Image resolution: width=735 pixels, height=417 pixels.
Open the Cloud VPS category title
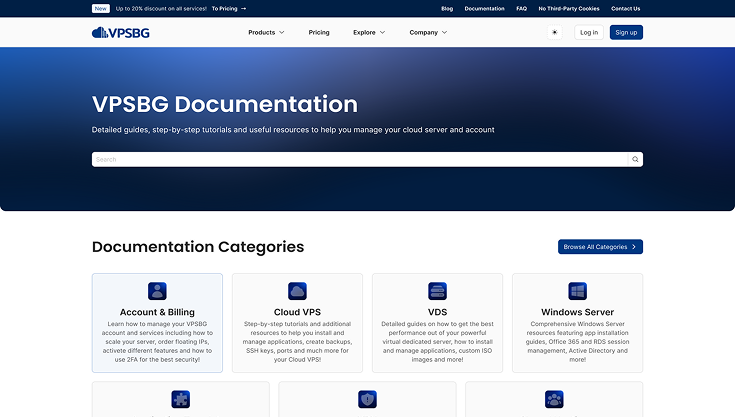[297, 312]
